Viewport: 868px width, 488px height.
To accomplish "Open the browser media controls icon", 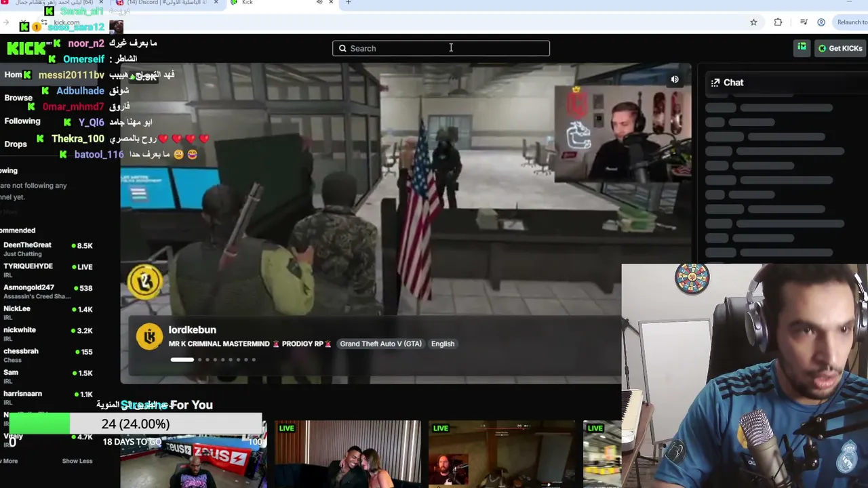I will click(x=804, y=22).
